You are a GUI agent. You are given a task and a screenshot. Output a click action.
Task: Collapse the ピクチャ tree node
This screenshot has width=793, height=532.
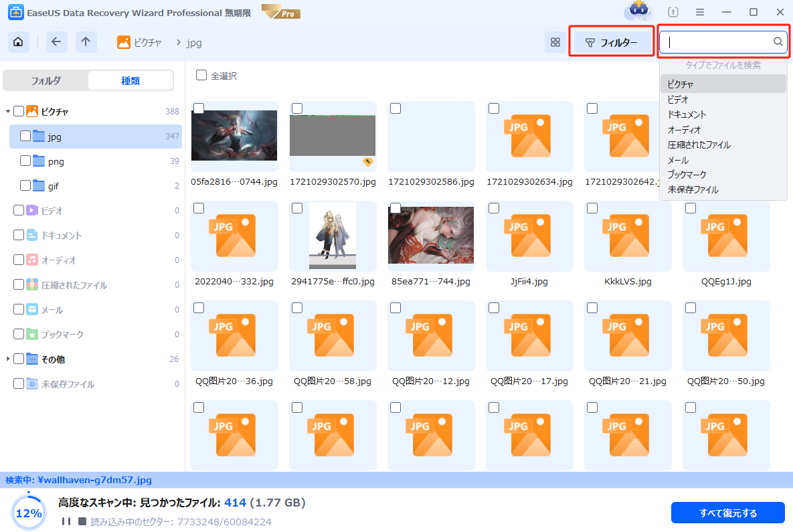pos(8,112)
